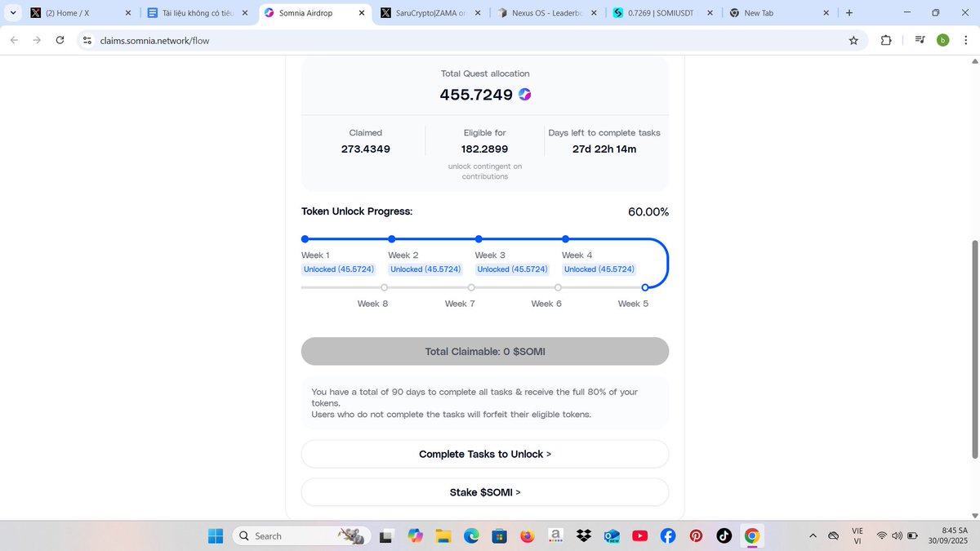The image size is (980, 551).
Task: Switch to the New Tab tab
Action: [x=781, y=13]
